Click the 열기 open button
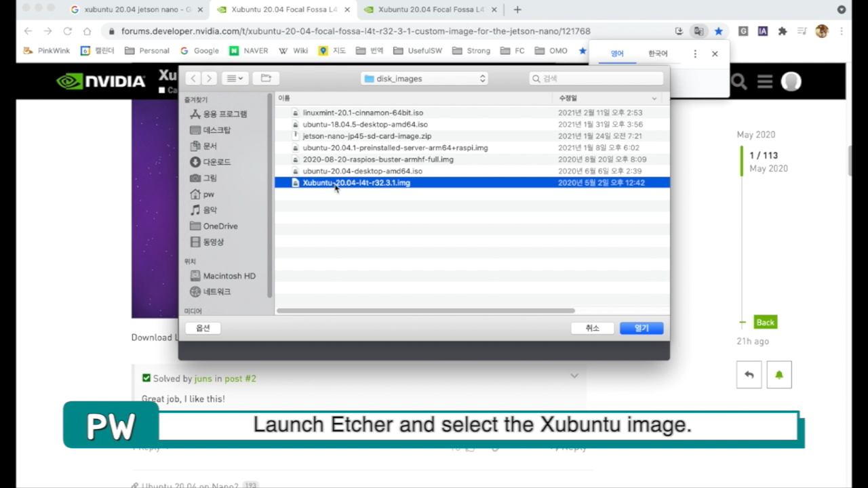Screen dimensions: 868x488 tap(642, 328)
